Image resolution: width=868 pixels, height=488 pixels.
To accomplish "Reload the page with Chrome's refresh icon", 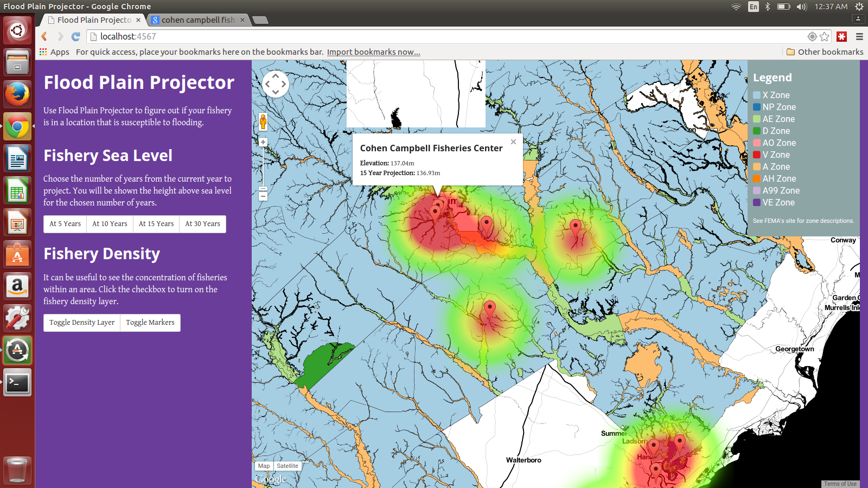I will tap(76, 36).
